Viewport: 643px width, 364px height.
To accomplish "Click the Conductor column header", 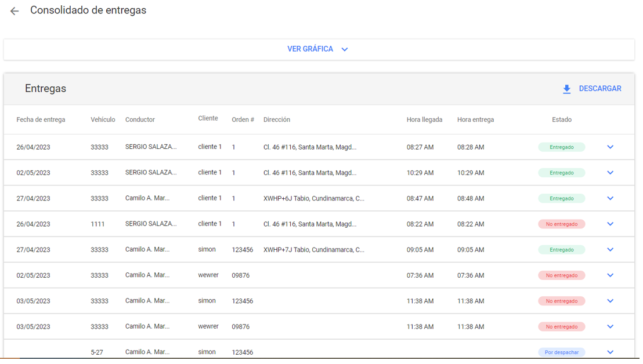I will (140, 120).
